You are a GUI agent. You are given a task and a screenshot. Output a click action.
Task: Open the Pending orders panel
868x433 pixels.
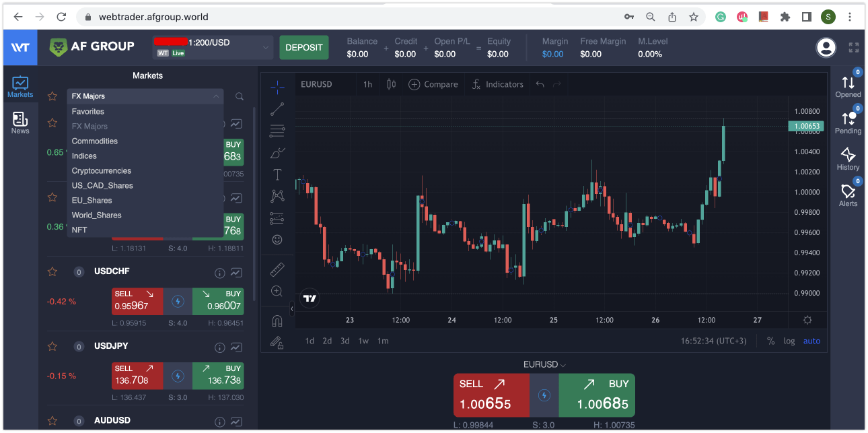click(848, 122)
